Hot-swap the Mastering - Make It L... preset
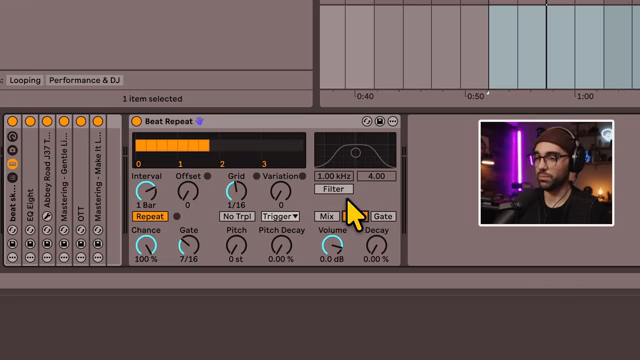640x360 pixels. (x=98, y=230)
